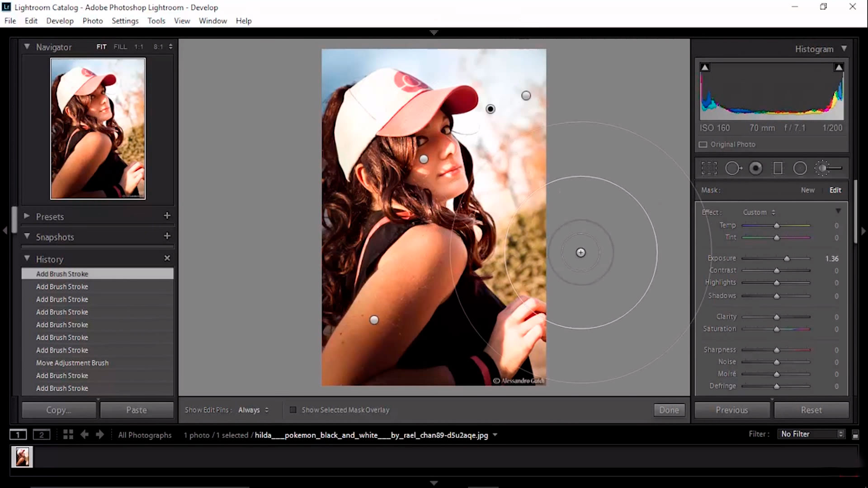Expand the Presets panel
The width and height of the screenshot is (868, 488).
click(27, 216)
